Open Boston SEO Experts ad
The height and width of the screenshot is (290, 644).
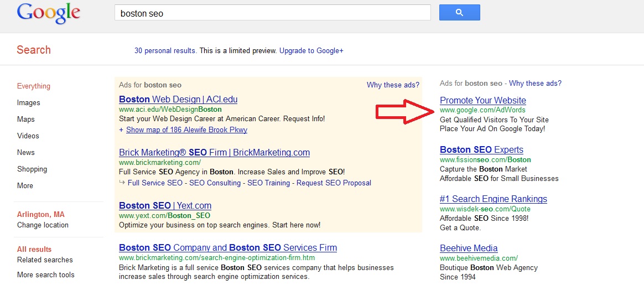(x=482, y=150)
